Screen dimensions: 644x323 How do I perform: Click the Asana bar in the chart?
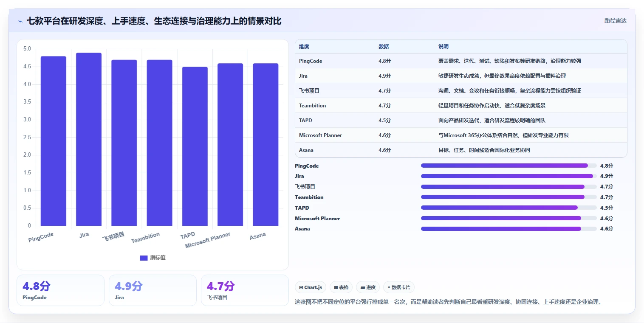click(266, 144)
